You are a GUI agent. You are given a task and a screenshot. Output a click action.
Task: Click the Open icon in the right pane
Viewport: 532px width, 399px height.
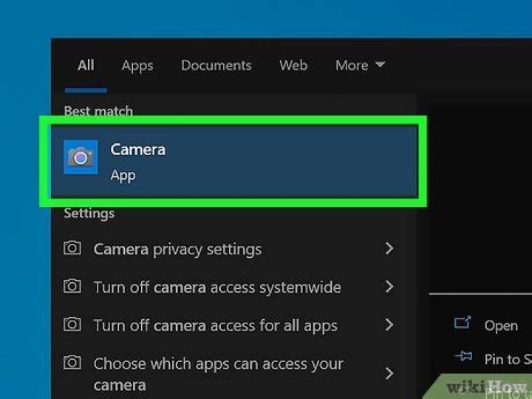463,324
